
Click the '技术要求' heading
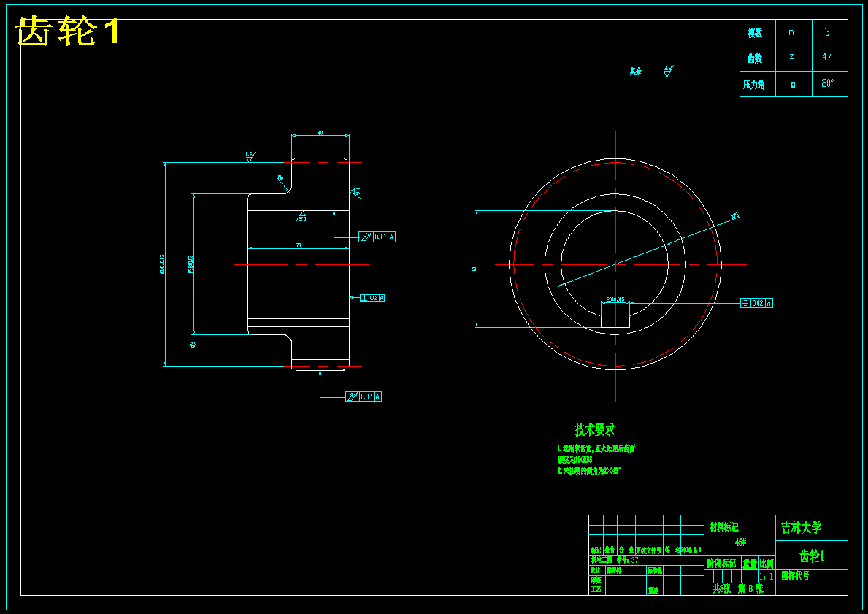[594, 429]
